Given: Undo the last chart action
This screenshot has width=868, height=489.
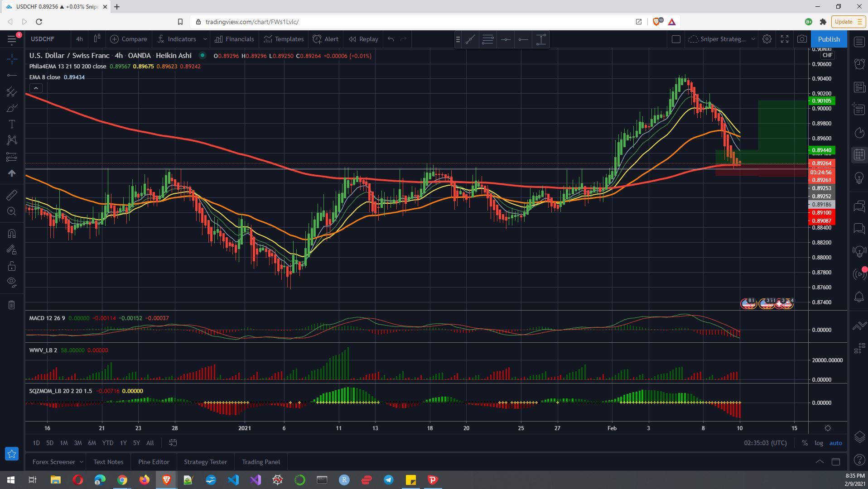Looking at the screenshot, I should tap(391, 39).
